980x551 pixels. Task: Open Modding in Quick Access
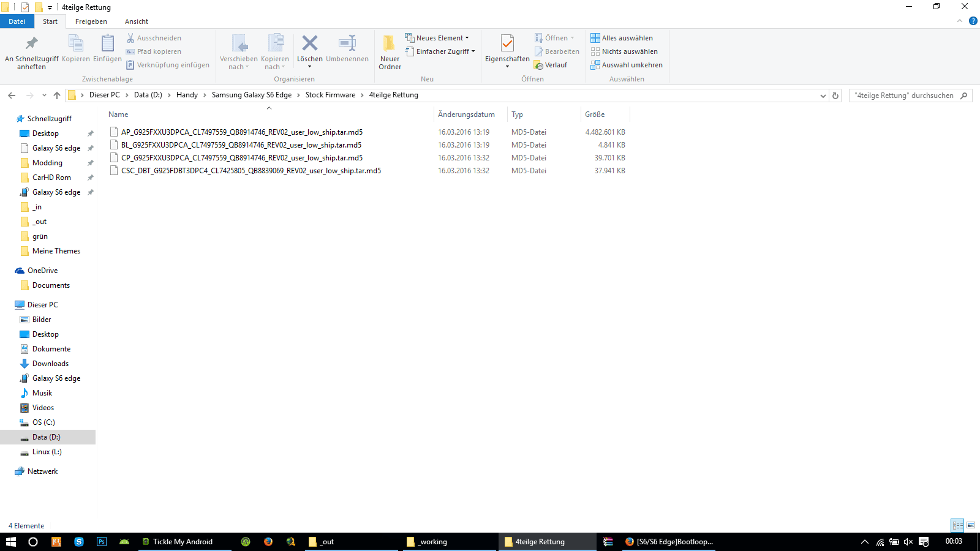point(47,163)
